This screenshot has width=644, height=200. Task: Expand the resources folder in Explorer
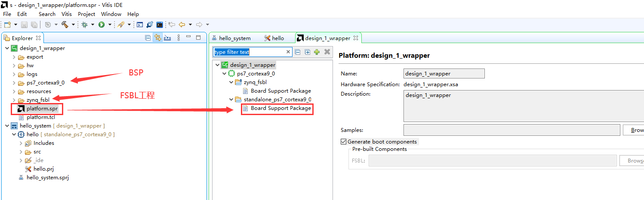pos(14,91)
